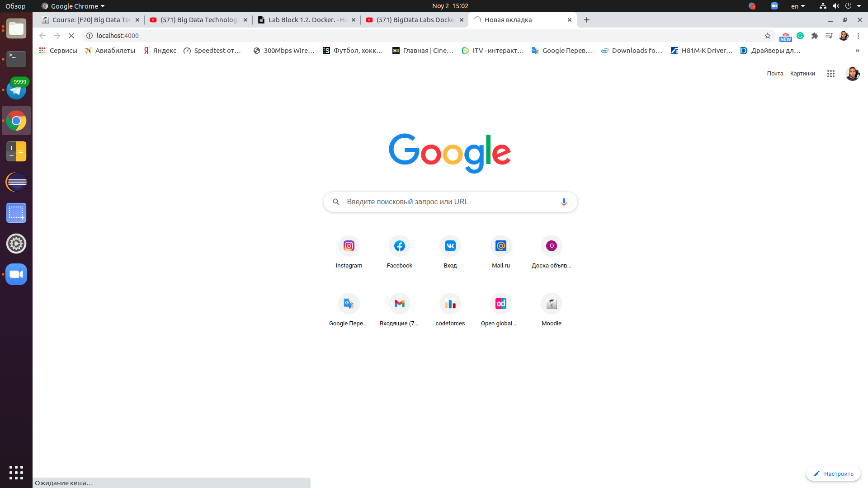The height and width of the screenshot is (488, 868).
Task: Open the Files app in the dock
Action: 16,28
